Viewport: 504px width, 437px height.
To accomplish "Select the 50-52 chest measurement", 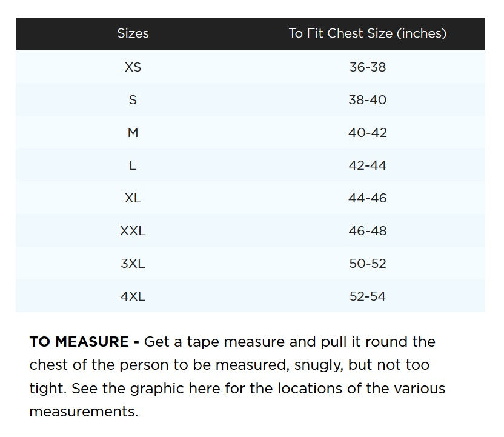I will click(368, 263).
